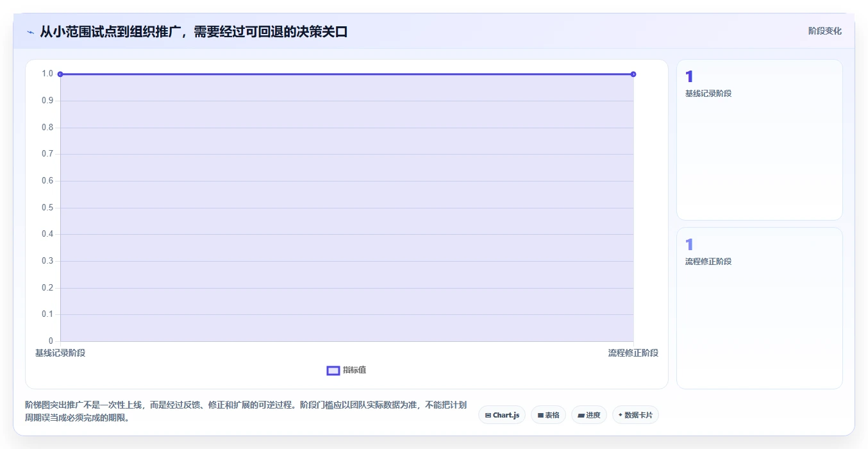Select the 表格 tag chip
The height and width of the screenshot is (449, 868).
click(x=548, y=415)
